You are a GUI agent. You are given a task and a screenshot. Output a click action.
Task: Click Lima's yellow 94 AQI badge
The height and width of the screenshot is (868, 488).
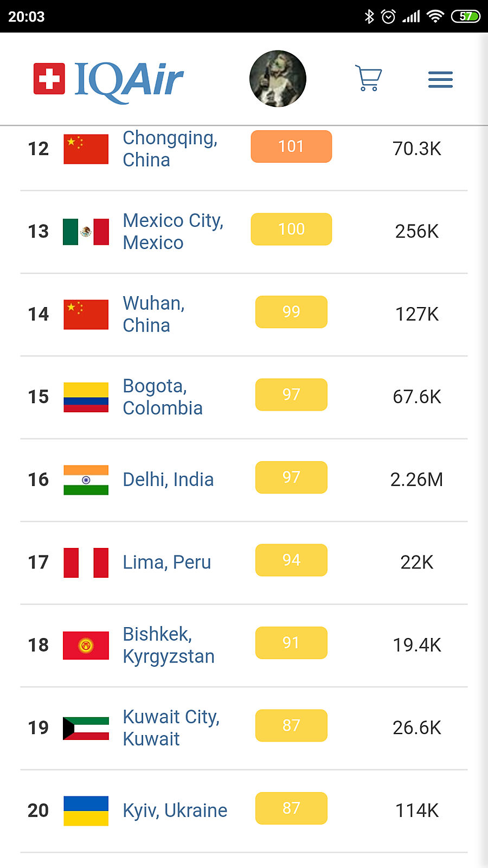pos(291,560)
